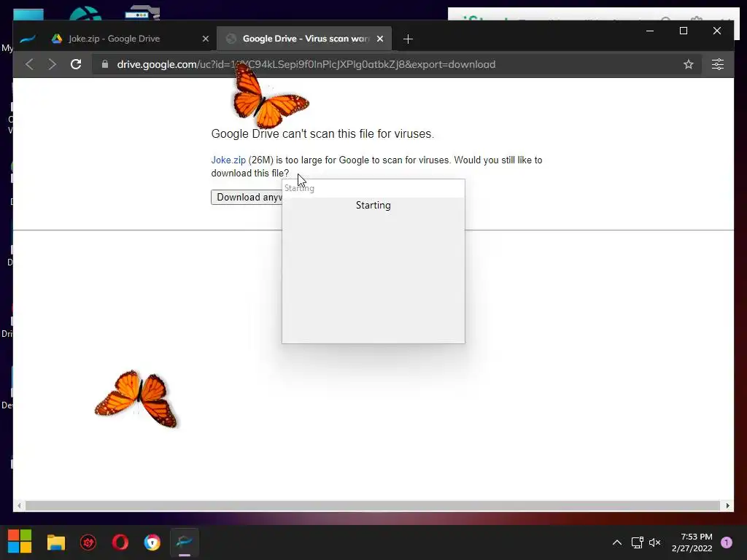Close the Joke.zip - Google Drive tab
The height and width of the screenshot is (560, 747).
pos(205,39)
